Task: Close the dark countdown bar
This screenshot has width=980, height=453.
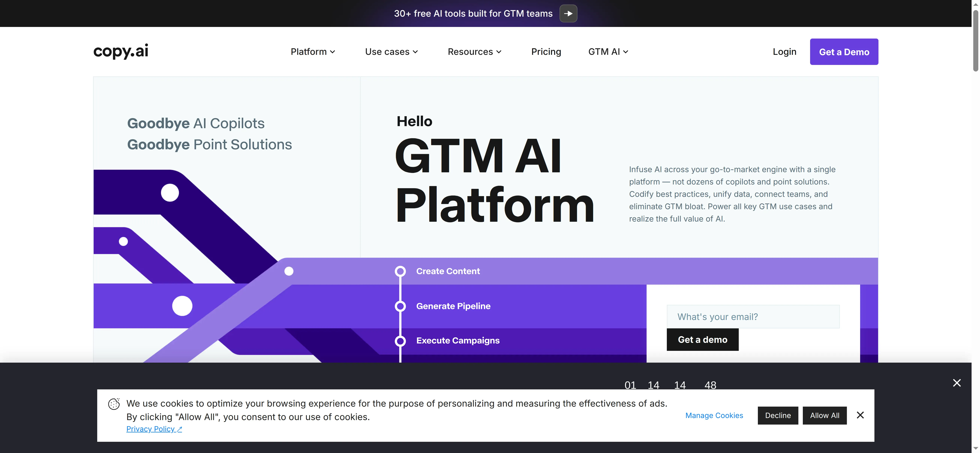Action: tap(957, 383)
